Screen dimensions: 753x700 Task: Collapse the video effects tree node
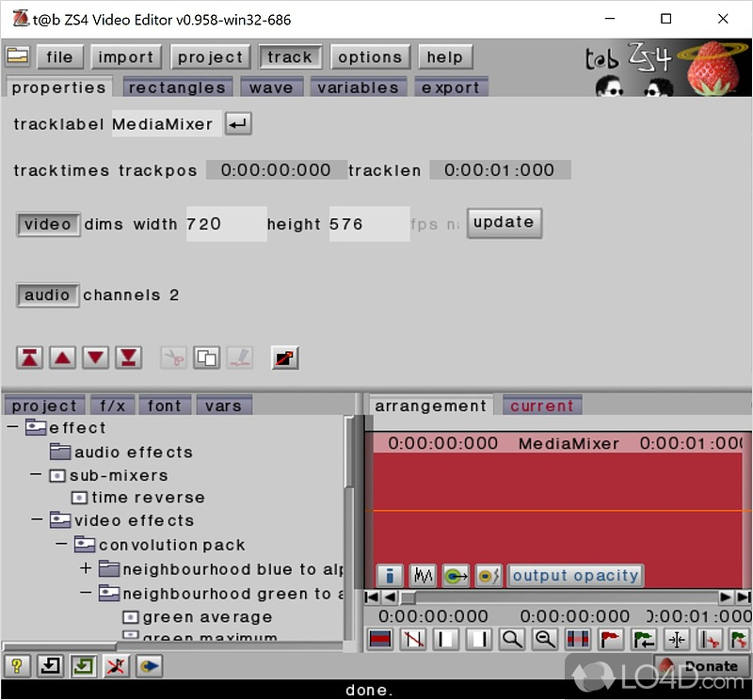pyautogui.click(x=37, y=520)
